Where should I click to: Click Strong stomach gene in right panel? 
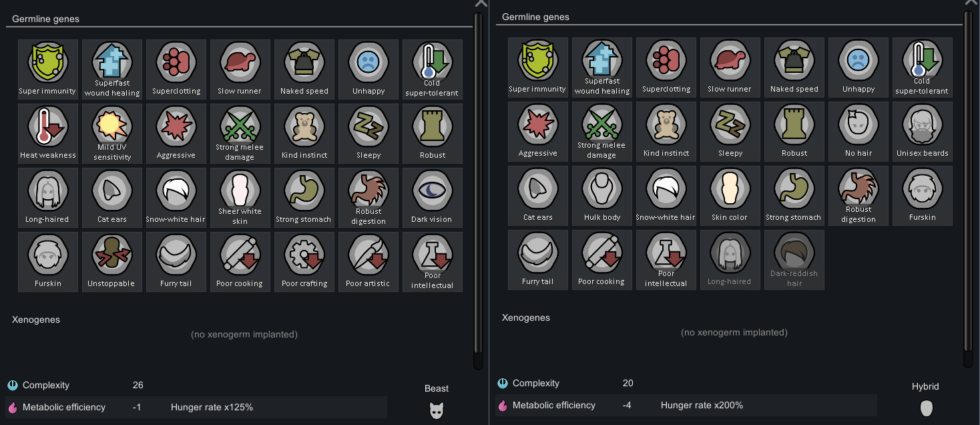point(794,196)
